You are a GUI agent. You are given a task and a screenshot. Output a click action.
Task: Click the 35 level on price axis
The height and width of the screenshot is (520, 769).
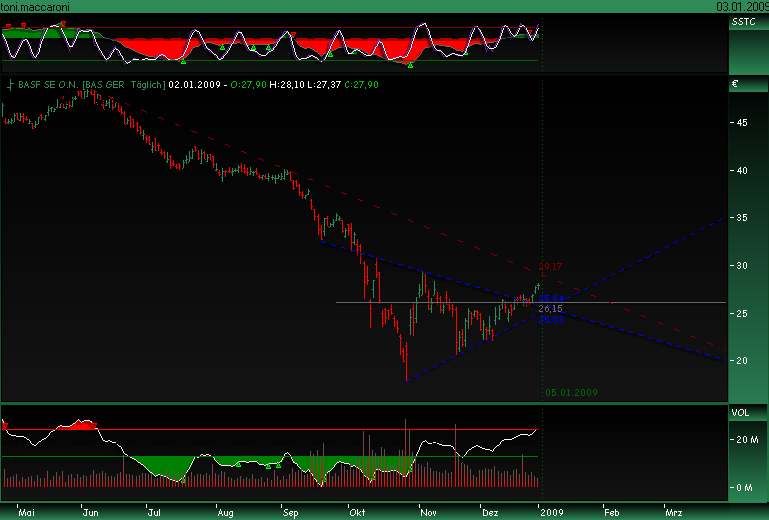(x=743, y=218)
